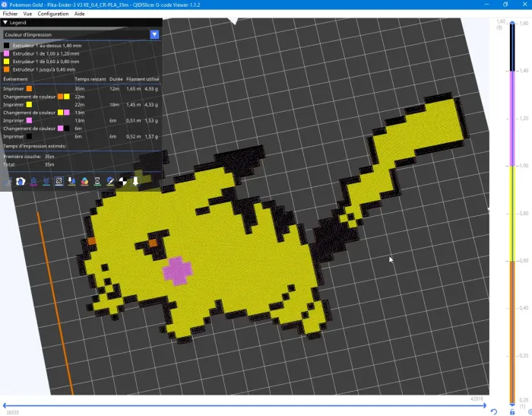Click left thumb of horizontal moves slider
Image resolution: width=532 pixels, height=416 pixels.
click(5, 405)
